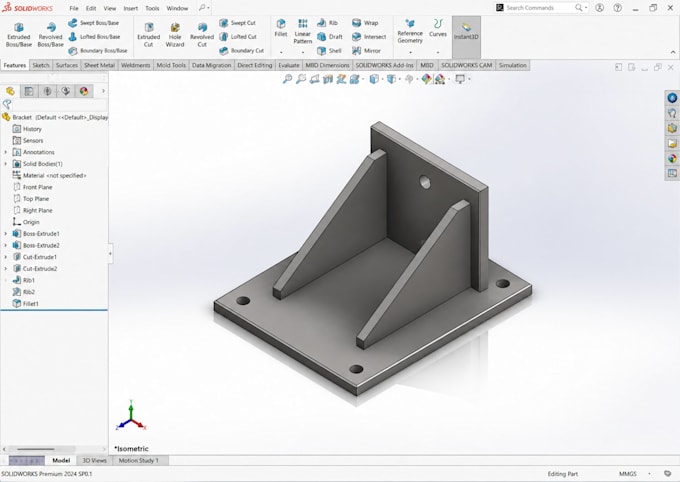680x482 pixels.
Task: Open the Tools menu
Action: pos(152,8)
